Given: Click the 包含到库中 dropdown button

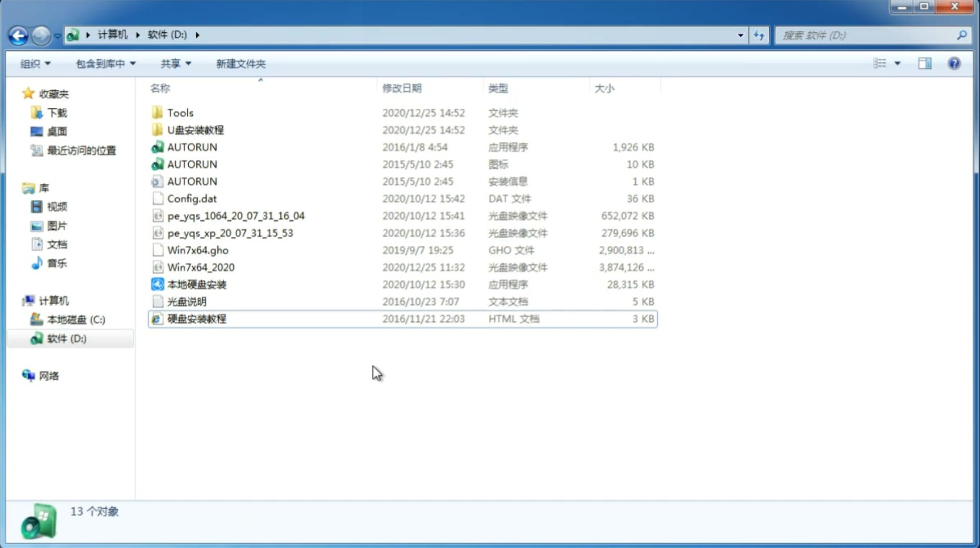Looking at the screenshot, I should point(104,63).
